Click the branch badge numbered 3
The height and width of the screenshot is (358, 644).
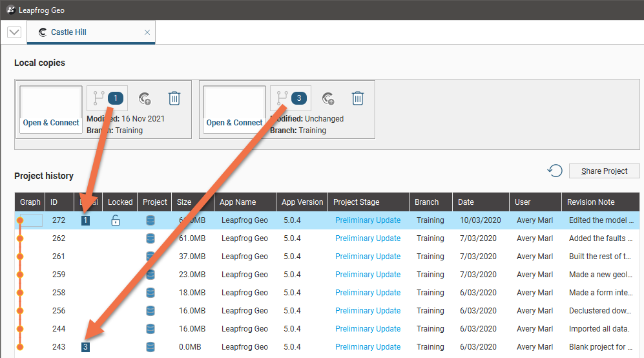(291, 98)
